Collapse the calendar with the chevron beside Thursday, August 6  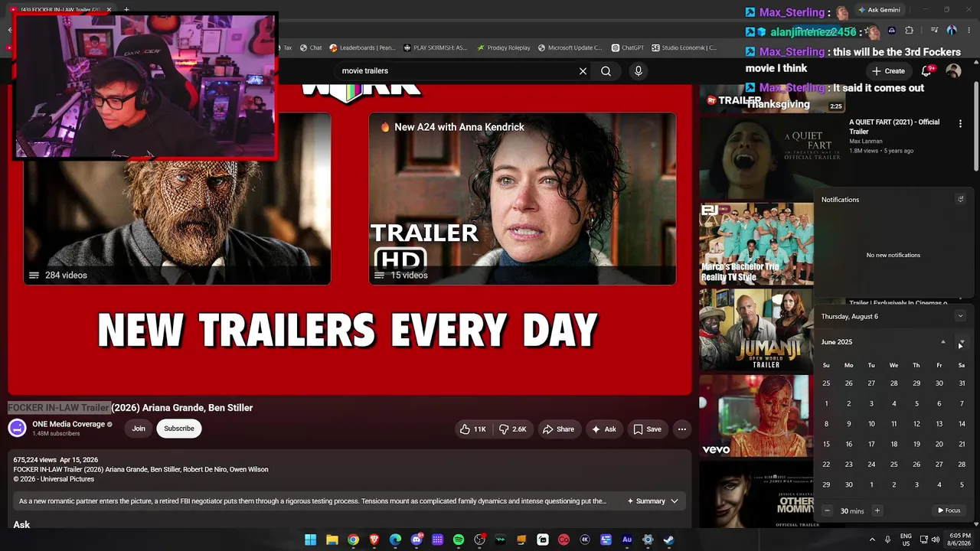(x=960, y=316)
